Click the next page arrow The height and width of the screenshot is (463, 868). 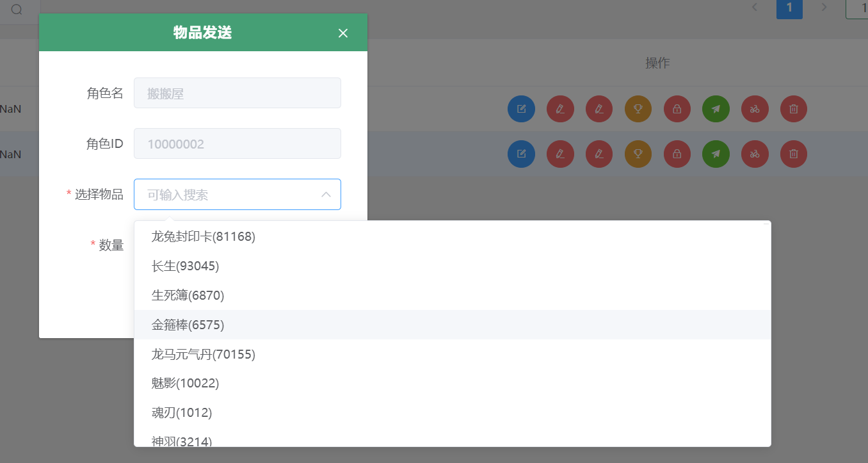824,8
